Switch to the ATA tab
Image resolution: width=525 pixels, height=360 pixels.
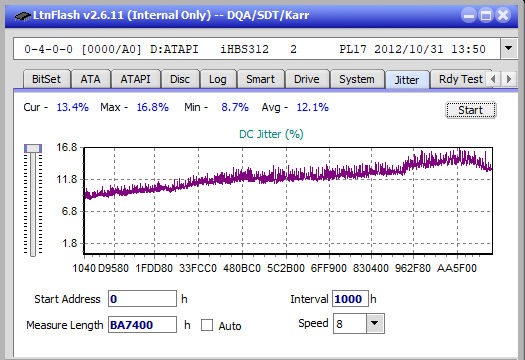click(x=90, y=79)
